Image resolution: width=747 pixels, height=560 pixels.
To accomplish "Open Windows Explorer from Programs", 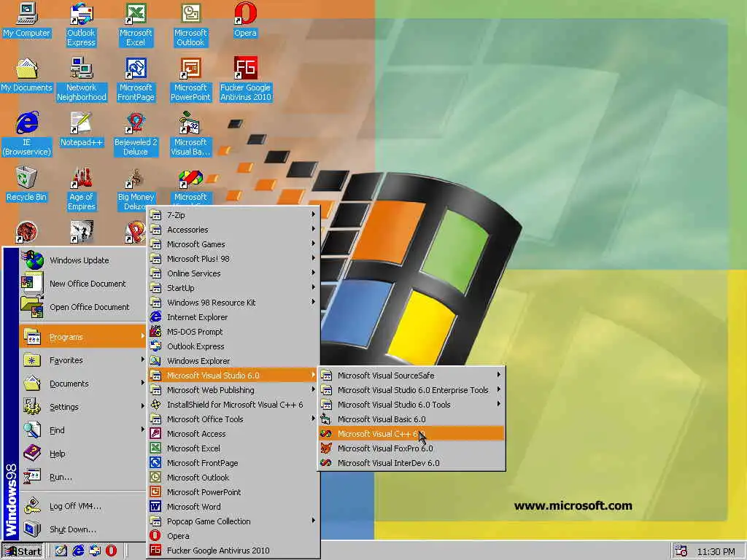I will (x=233, y=361).
